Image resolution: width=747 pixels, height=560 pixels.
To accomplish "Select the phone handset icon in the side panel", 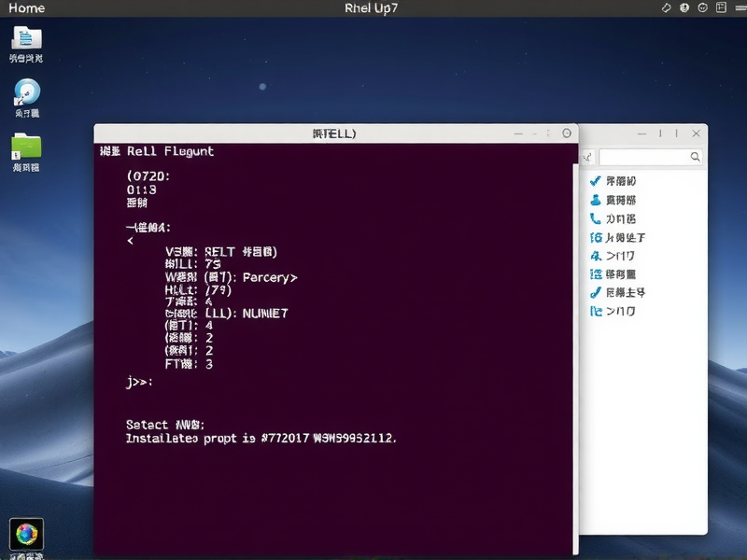I will (595, 218).
